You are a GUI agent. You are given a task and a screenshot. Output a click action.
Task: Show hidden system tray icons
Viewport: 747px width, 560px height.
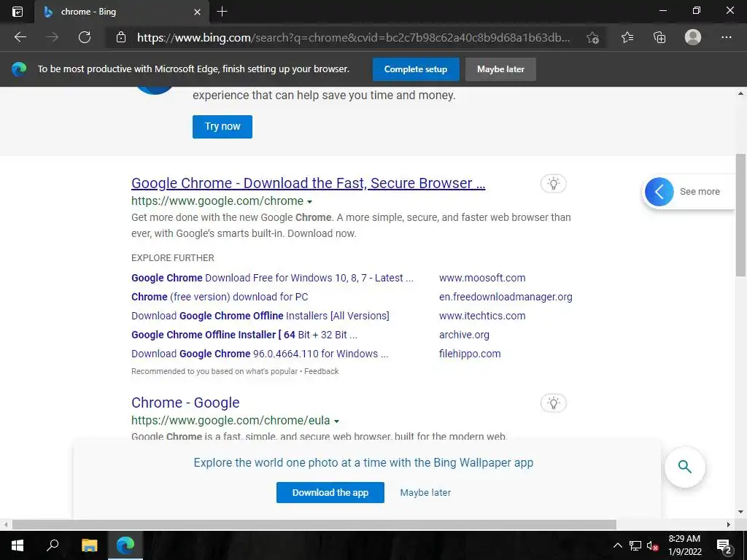coord(617,545)
